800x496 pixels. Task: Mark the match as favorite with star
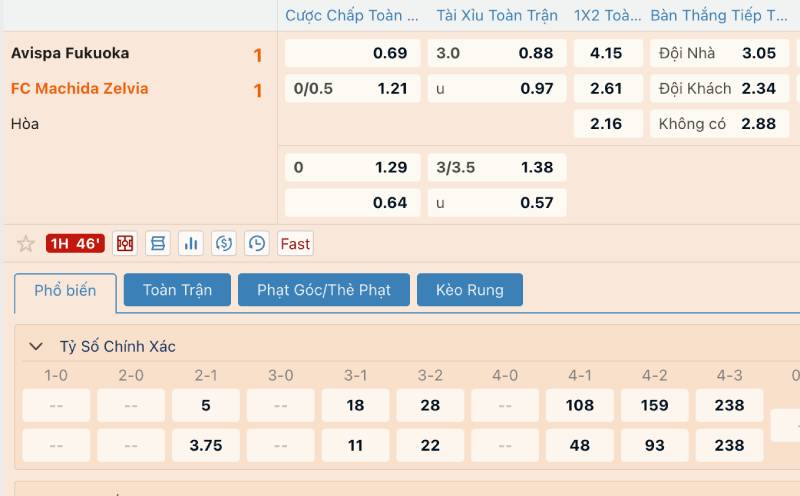[26, 244]
